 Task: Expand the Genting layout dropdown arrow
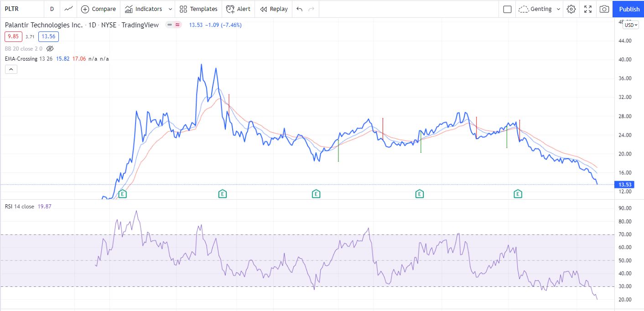coord(558,9)
